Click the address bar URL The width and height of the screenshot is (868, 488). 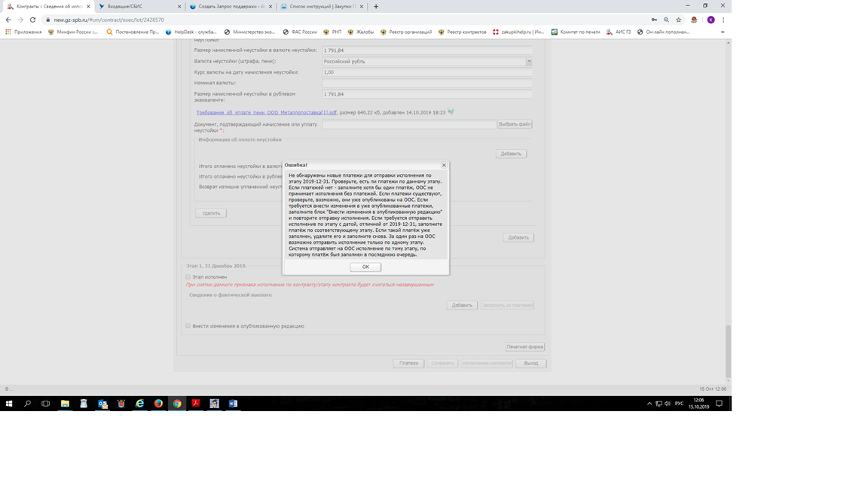pyautogui.click(x=109, y=20)
